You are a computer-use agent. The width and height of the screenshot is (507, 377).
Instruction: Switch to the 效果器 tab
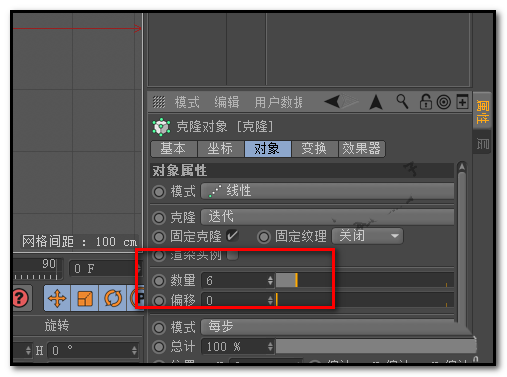tap(362, 148)
